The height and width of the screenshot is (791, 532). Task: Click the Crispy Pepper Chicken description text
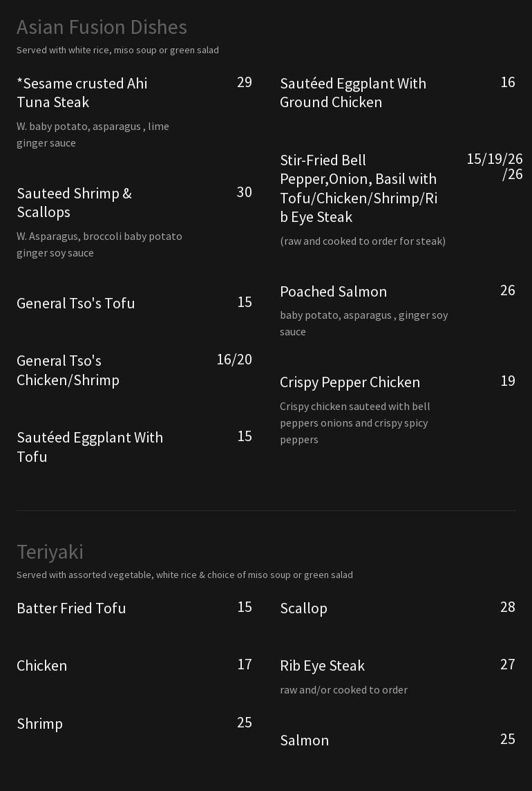pyautogui.click(x=355, y=422)
